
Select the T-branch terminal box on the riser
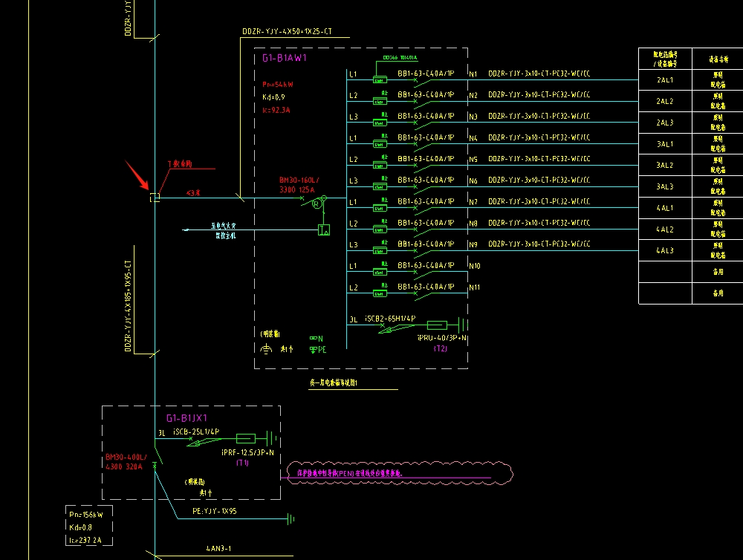pyautogui.click(x=155, y=198)
